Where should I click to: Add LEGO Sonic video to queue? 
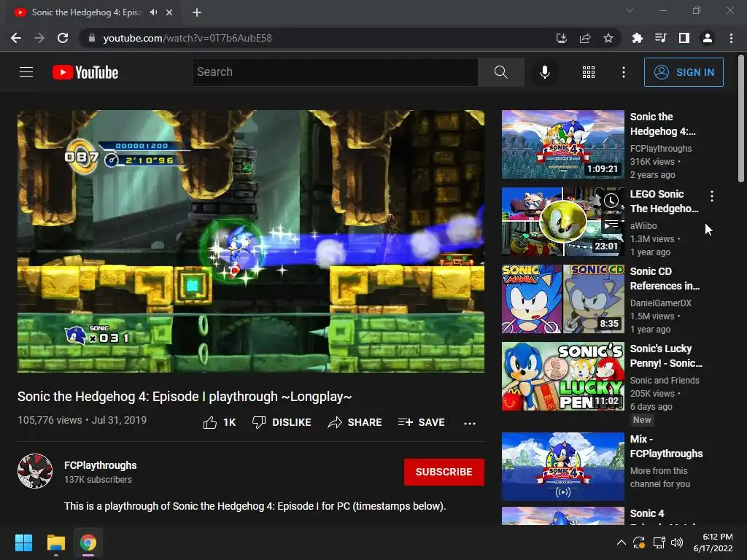[611, 225]
